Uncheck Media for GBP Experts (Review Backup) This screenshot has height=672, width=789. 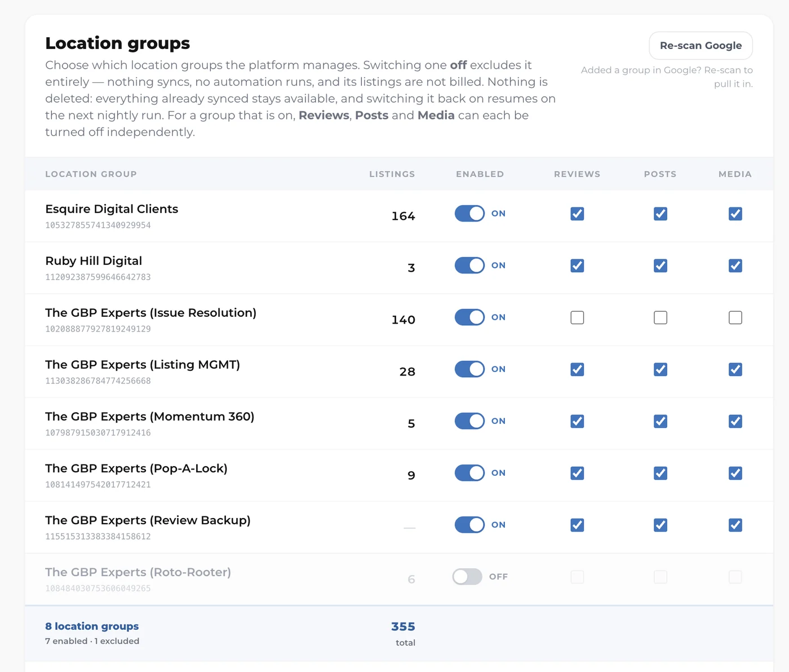(735, 525)
